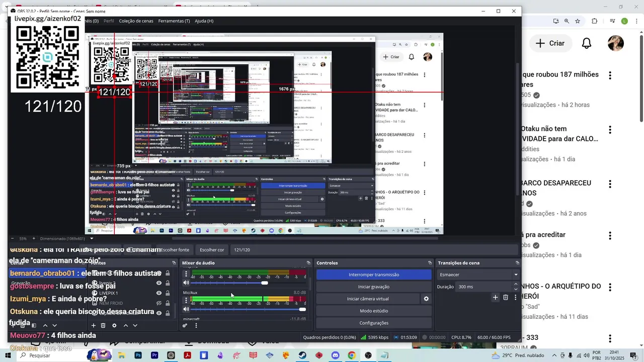The image size is (644, 362).
Task: Add a new source with plus icon
Action: tap(93, 325)
